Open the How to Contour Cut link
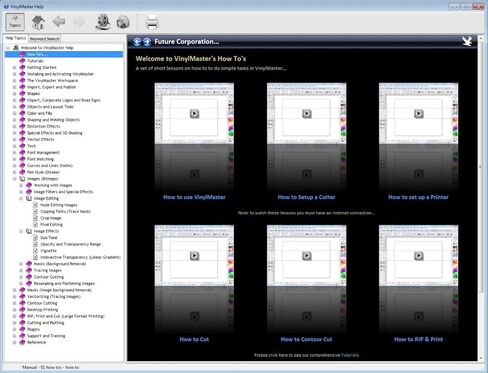 click(x=306, y=339)
